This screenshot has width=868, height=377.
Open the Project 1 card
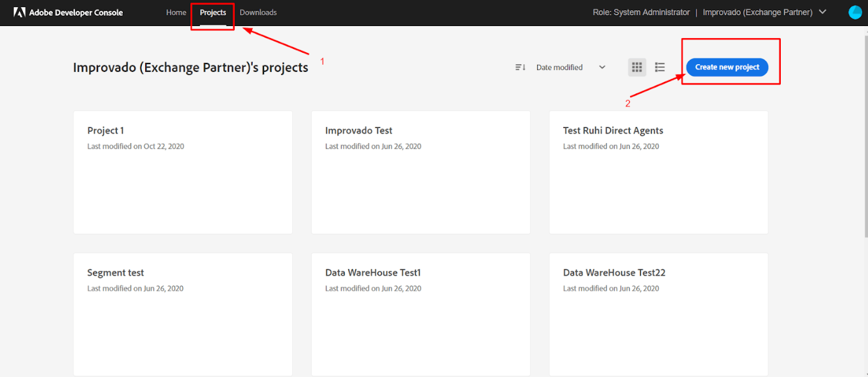[183, 172]
